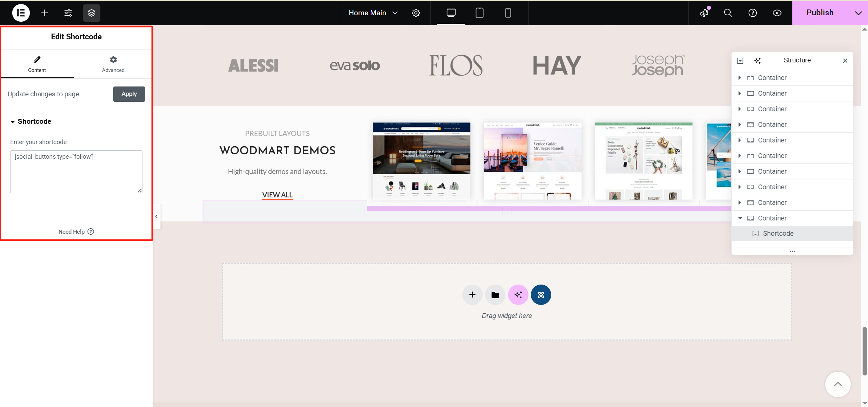Click the shortcode text input area
The height and width of the screenshot is (407, 868).
point(76,172)
